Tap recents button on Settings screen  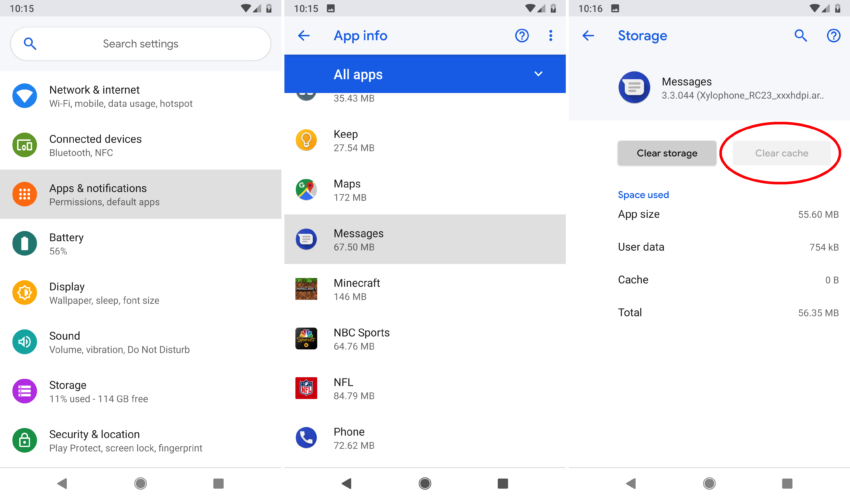point(218,483)
